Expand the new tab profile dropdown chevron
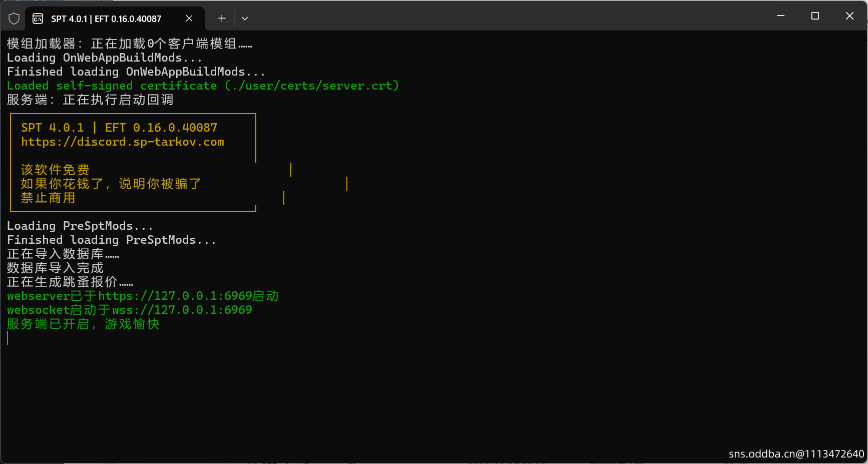 tap(245, 19)
